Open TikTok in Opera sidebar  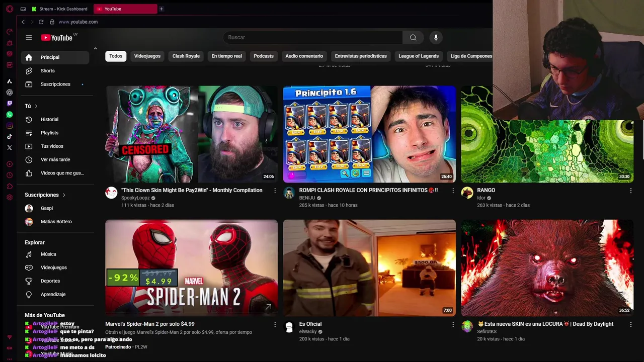[x=10, y=136]
